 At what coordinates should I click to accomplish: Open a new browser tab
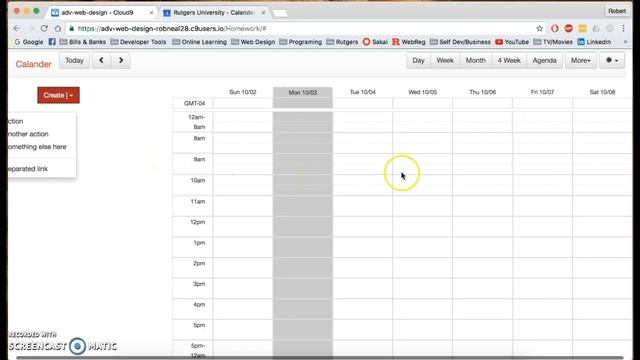point(280,13)
